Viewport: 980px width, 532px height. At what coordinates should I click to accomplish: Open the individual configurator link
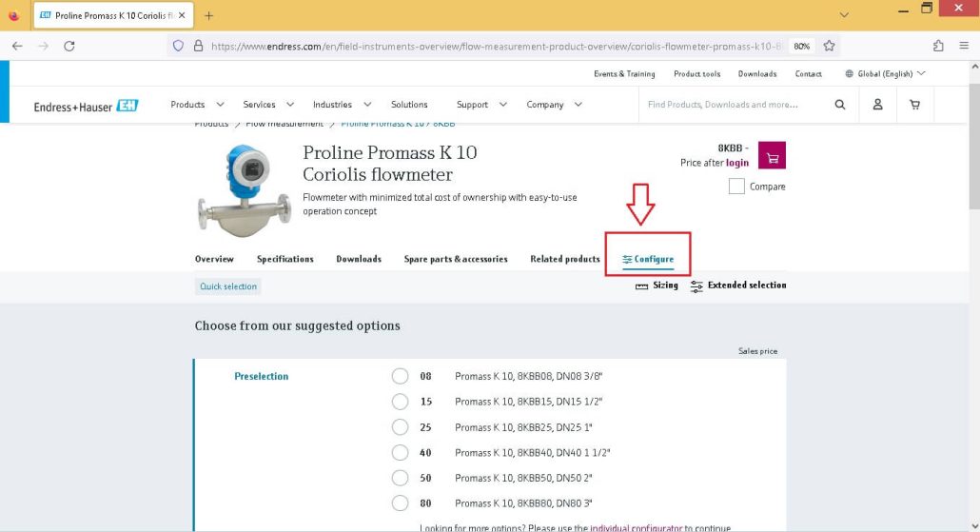click(637, 528)
